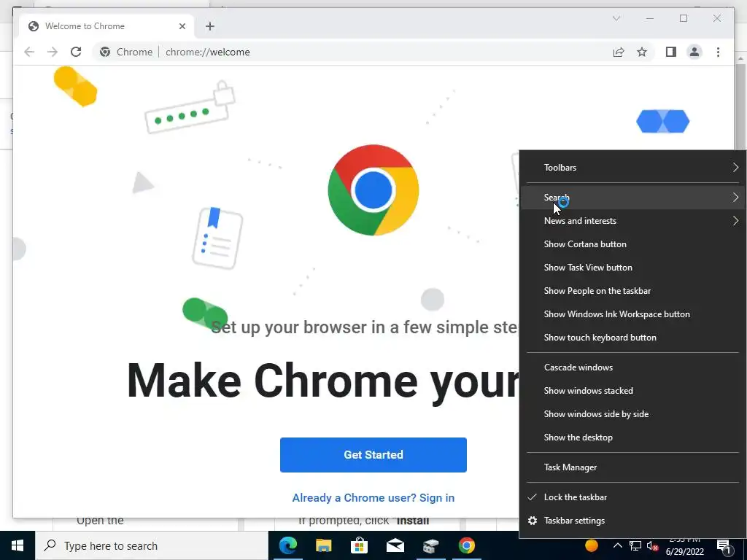Viewport: 747px width, 560px height.
Task: Open the Search submenu entry
Action: pyautogui.click(x=632, y=197)
